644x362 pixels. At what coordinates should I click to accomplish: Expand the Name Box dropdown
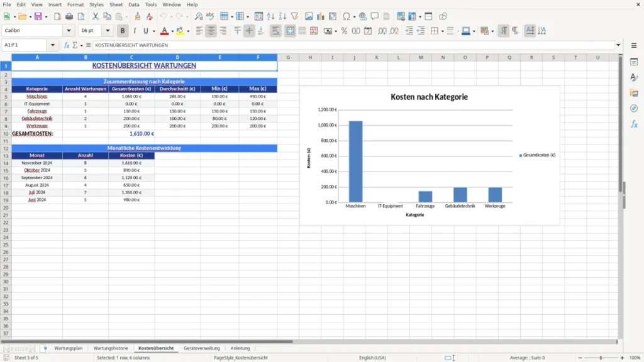(x=53, y=45)
